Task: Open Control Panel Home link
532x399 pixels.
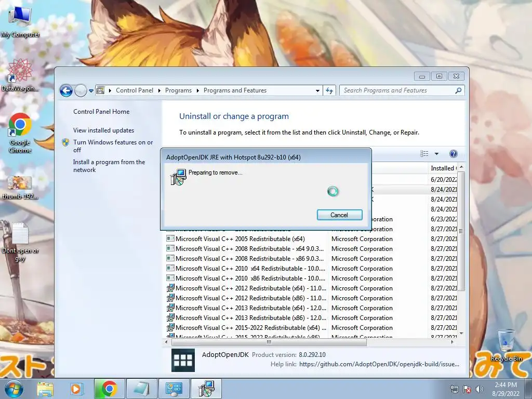Action: coord(101,112)
